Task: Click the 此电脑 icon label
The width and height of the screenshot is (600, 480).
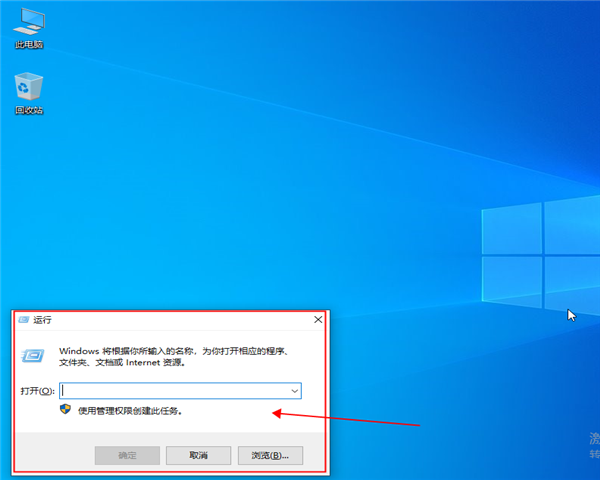Action: 29,45
